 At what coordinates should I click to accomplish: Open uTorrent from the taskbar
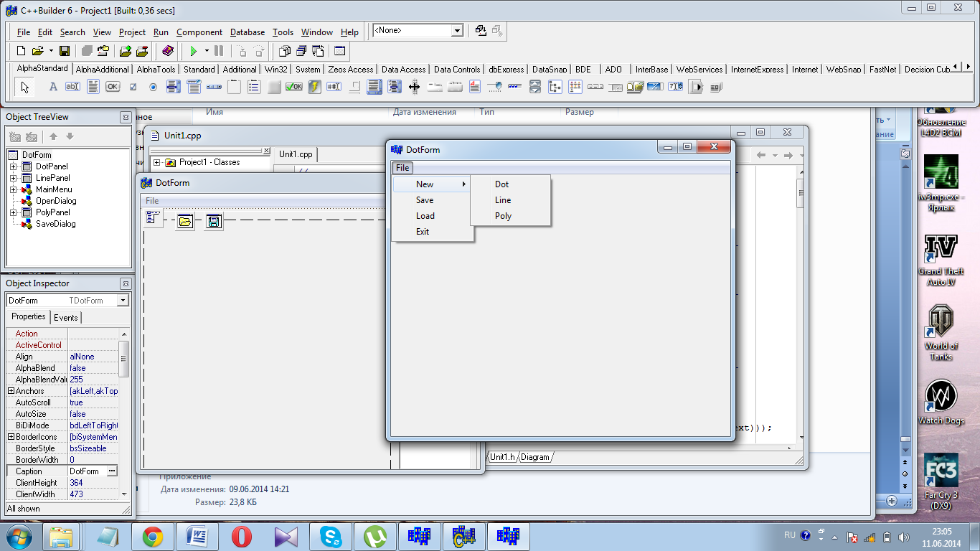374,536
